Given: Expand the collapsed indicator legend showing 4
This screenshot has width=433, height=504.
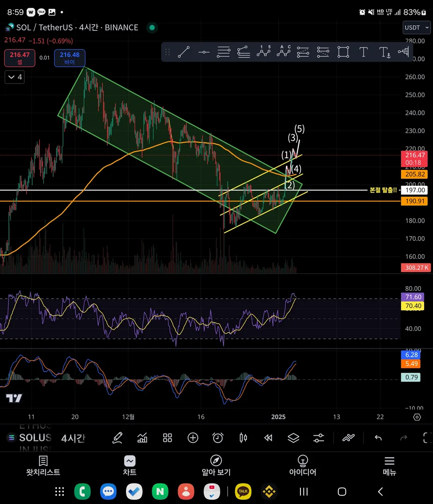Looking at the screenshot, I should point(15,77).
